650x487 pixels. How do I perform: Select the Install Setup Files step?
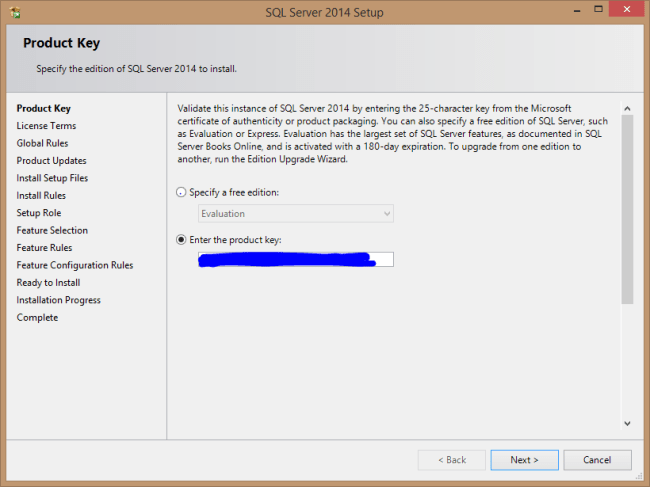pos(52,178)
